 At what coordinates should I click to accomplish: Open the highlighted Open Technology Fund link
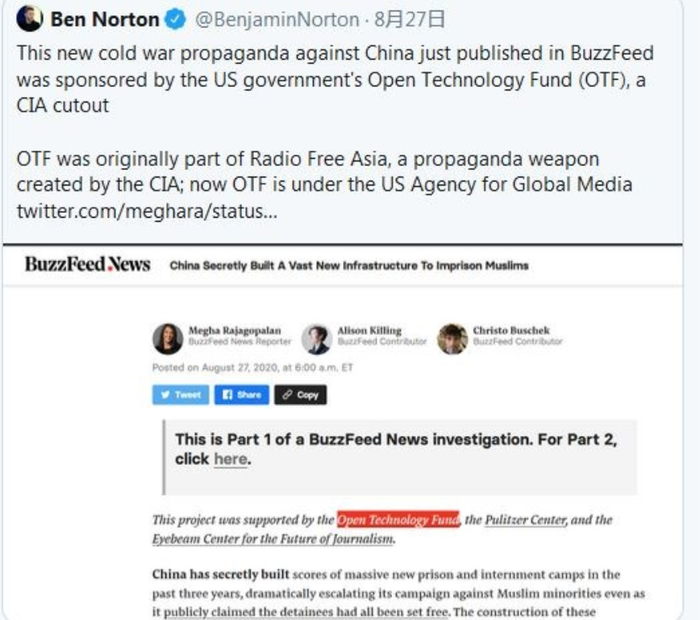pyautogui.click(x=398, y=520)
